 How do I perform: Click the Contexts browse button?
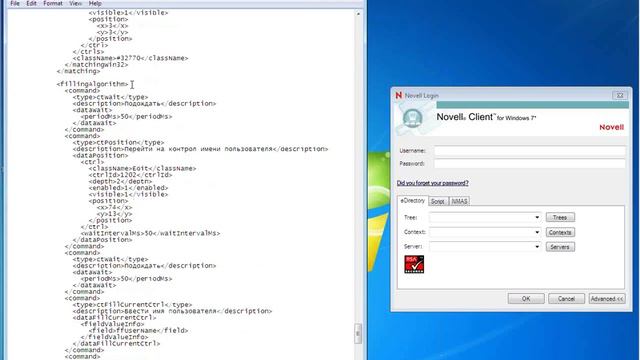coord(560,232)
